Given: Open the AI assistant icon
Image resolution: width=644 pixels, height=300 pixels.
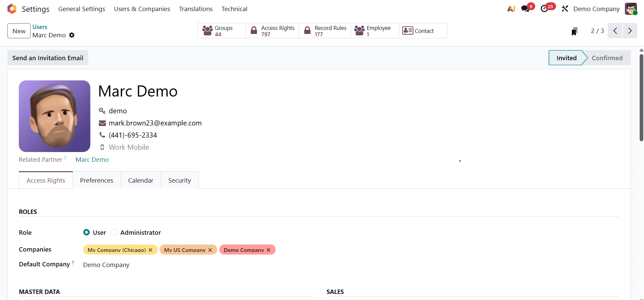Looking at the screenshot, I should [511, 9].
